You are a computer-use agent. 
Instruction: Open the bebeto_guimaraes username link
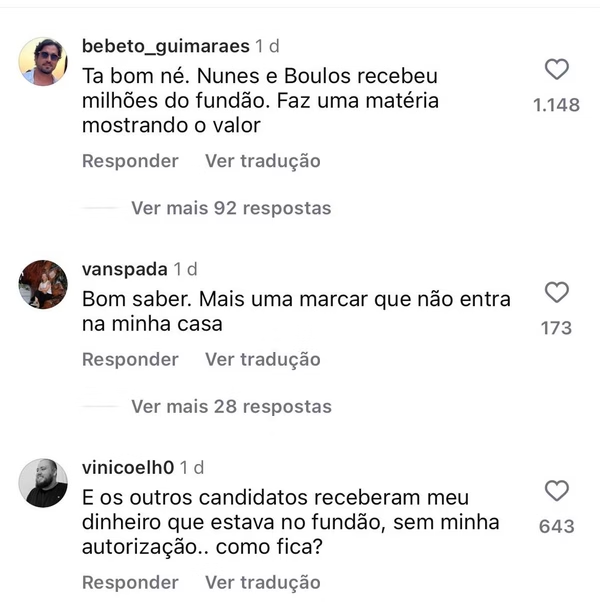click(165, 46)
